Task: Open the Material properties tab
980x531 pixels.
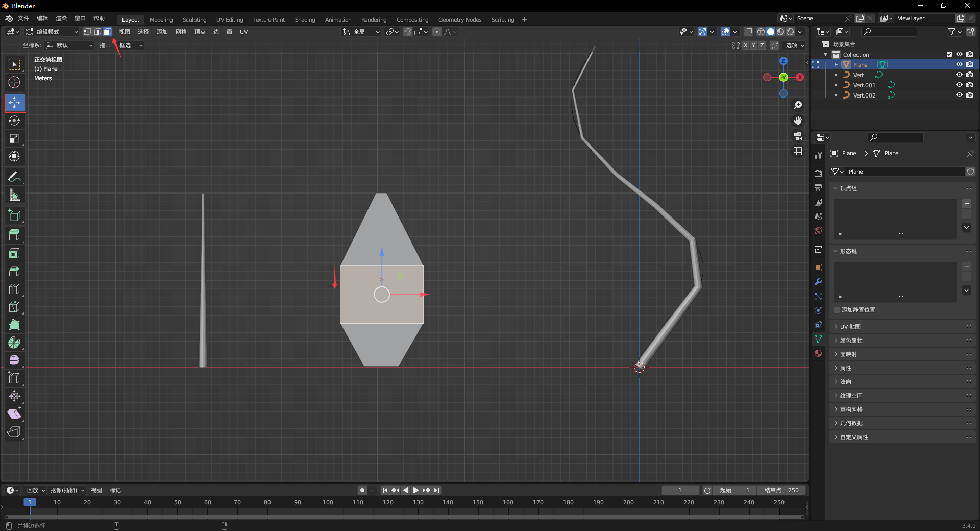Action: tap(818, 353)
